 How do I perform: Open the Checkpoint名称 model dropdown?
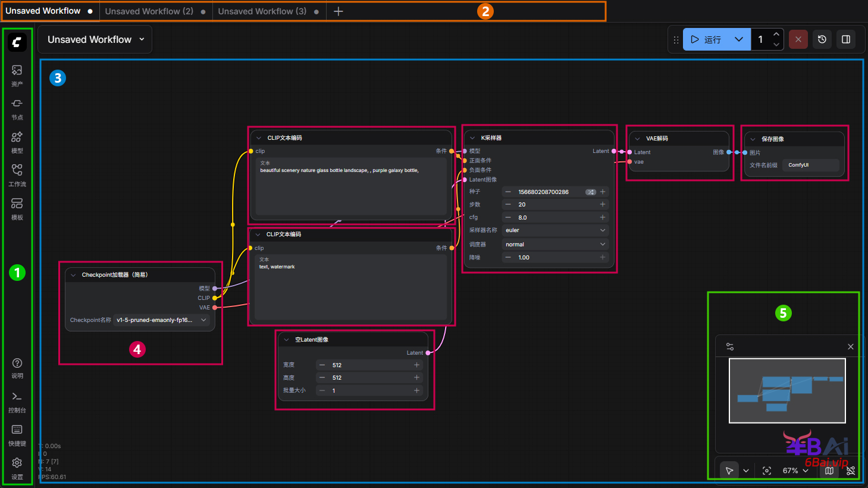click(161, 320)
